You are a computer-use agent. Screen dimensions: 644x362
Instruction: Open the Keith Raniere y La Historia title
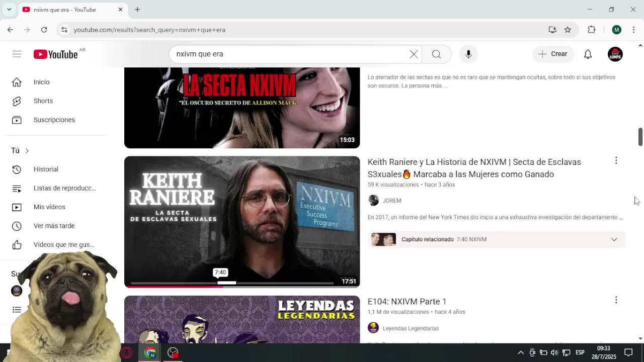tap(474, 168)
